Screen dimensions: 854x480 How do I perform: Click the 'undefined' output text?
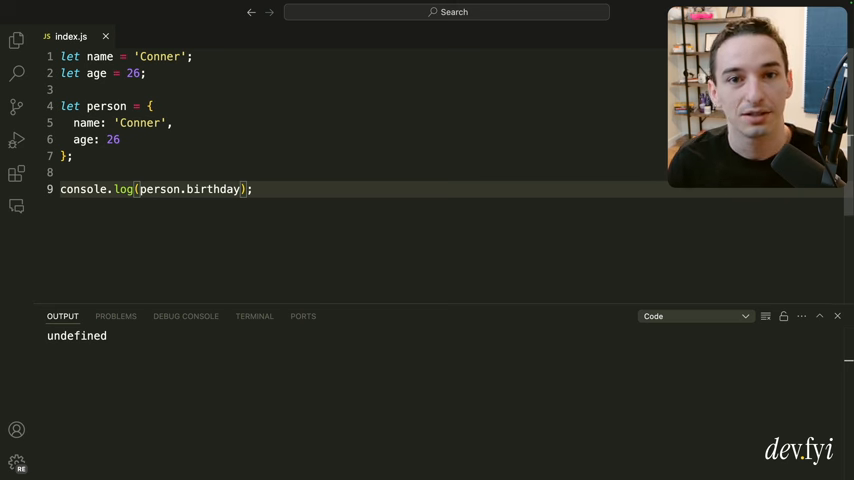(77, 336)
